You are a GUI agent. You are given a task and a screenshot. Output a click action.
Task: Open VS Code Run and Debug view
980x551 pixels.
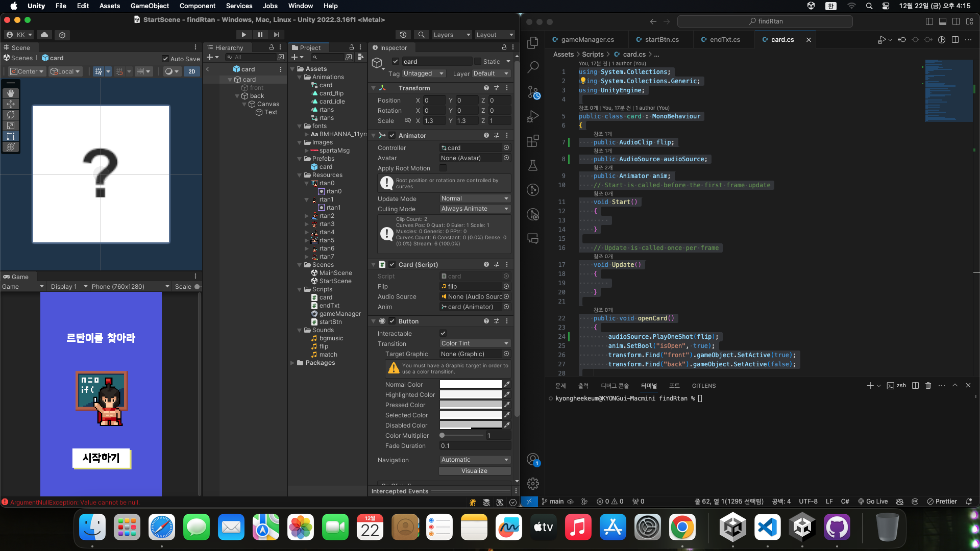(x=533, y=116)
